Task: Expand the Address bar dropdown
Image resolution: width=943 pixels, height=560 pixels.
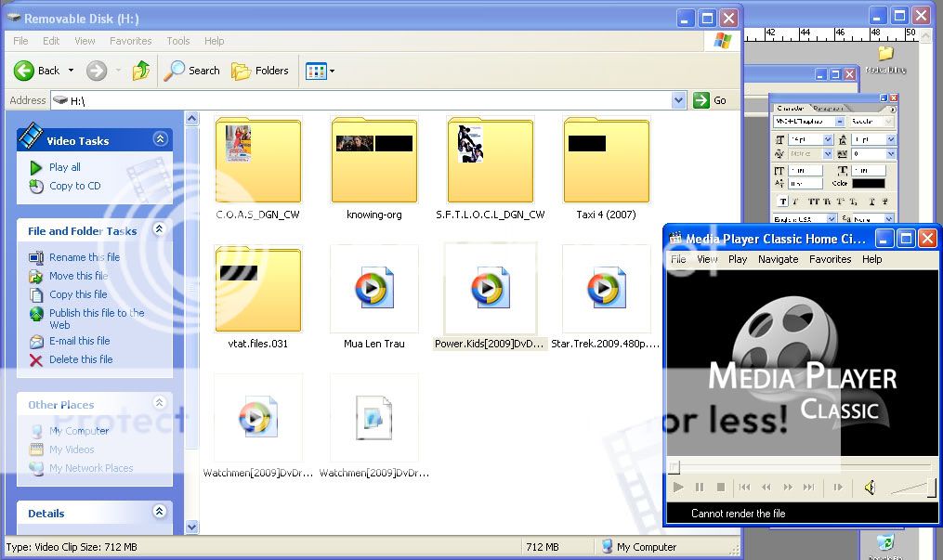Action: coord(678,100)
